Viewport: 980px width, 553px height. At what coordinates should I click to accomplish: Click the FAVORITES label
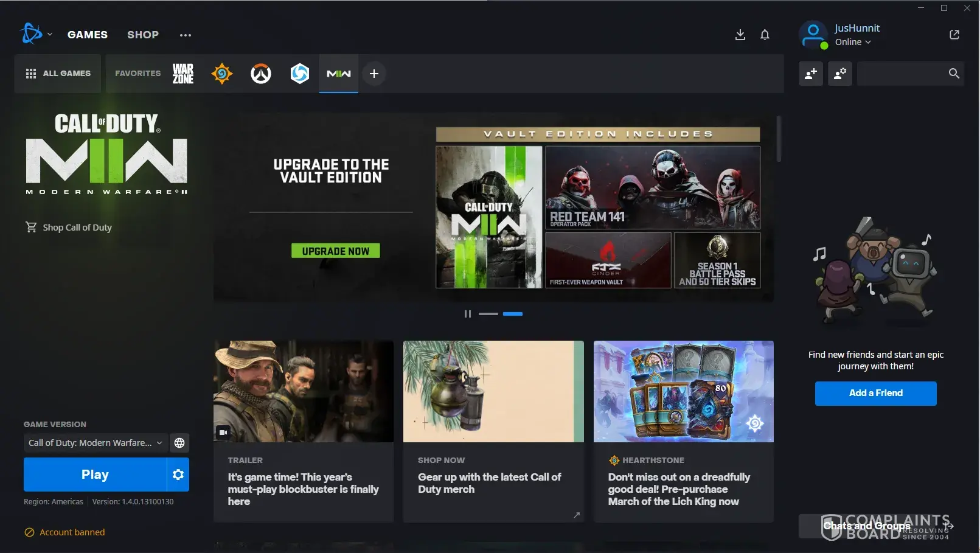coord(138,74)
